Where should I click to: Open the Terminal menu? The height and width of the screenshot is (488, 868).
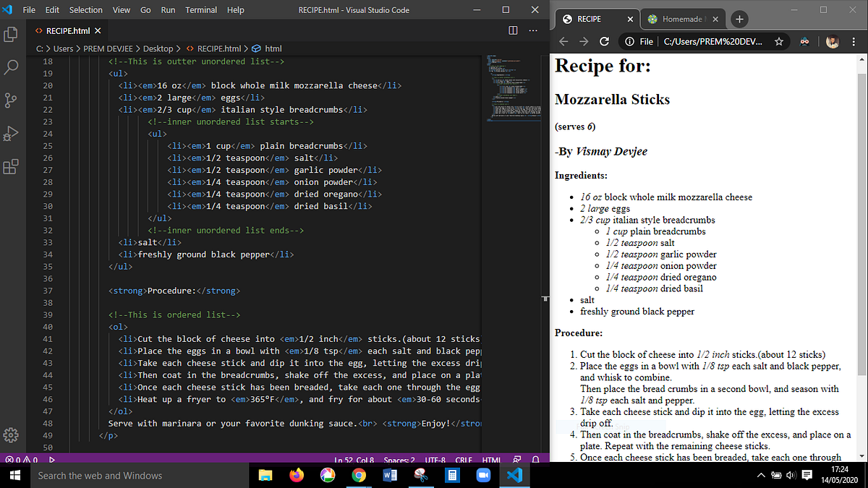pos(200,9)
